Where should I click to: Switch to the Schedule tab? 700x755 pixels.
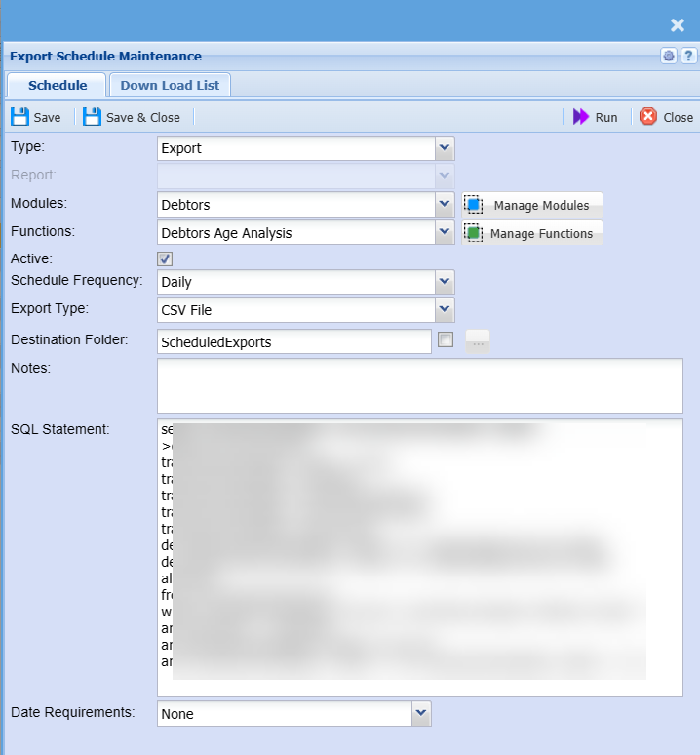58,85
